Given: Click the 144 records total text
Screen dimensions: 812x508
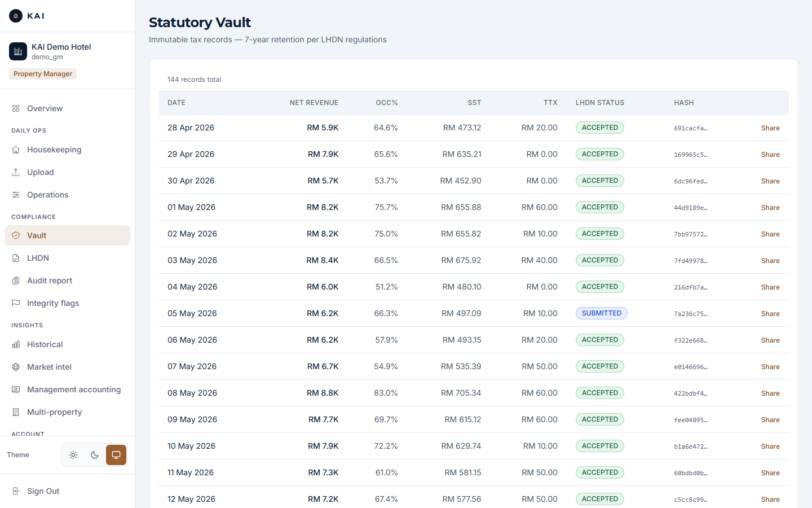Looking at the screenshot, I should (x=194, y=80).
